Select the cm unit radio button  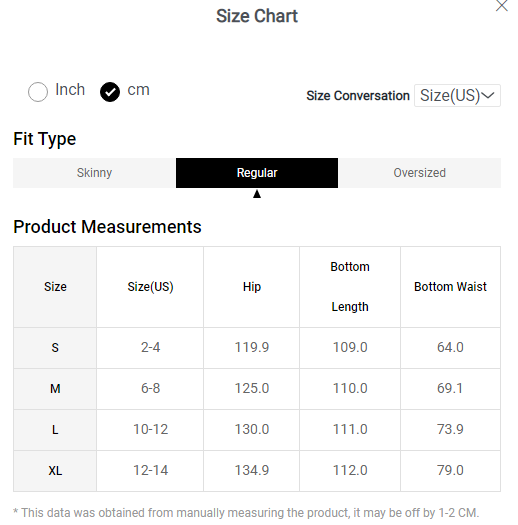(110, 92)
